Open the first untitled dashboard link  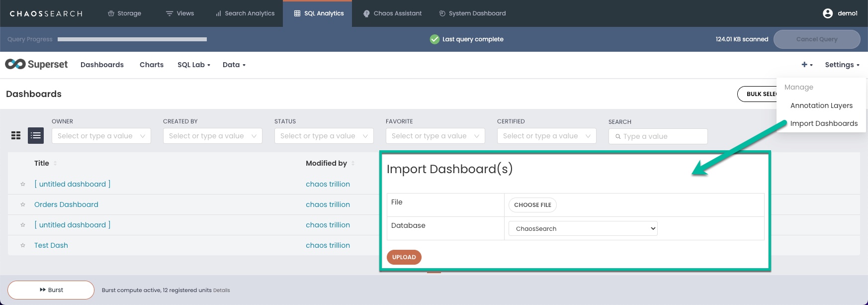pyautogui.click(x=73, y=184)
